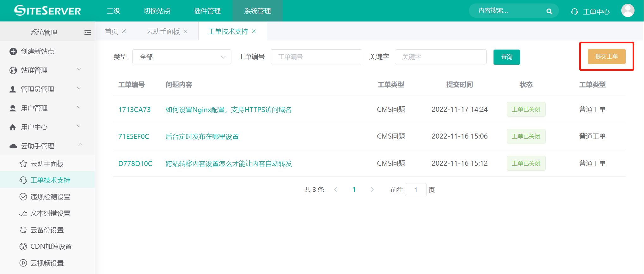Close the 云助手面板 tab
The image size is (644, 274).
click(186, 31)
